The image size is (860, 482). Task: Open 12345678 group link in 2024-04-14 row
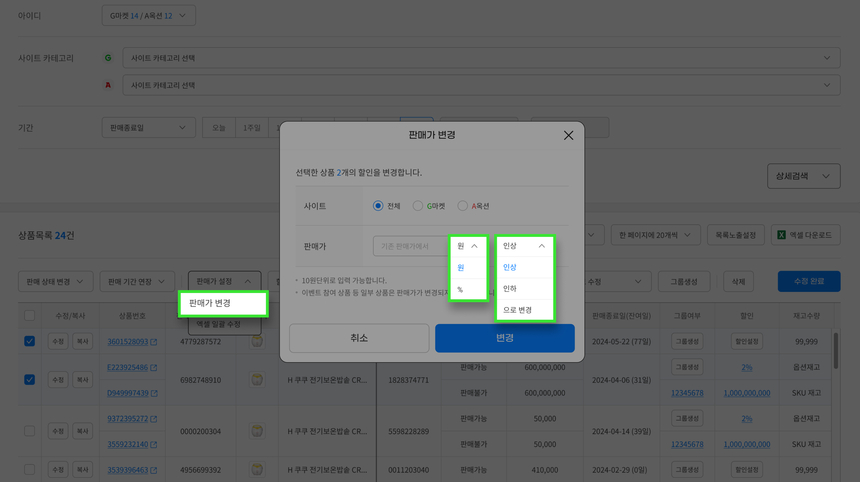(x=687, y=444)
